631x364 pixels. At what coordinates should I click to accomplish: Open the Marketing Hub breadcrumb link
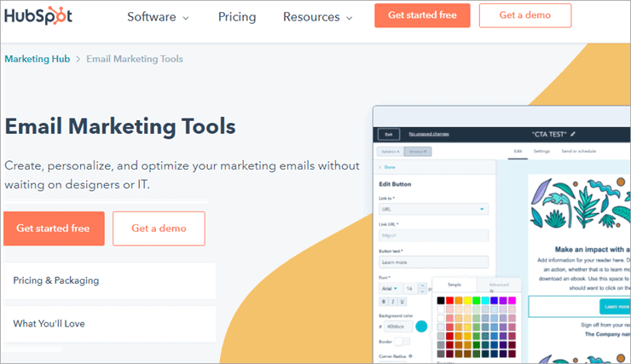pyautogui.click(x=37, y=59)
